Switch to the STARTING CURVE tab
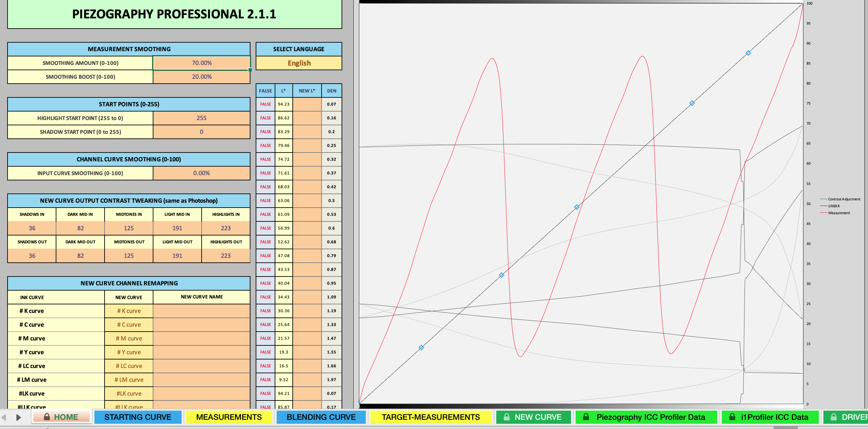This screenshot has width=868, height=429. point(138,417)
